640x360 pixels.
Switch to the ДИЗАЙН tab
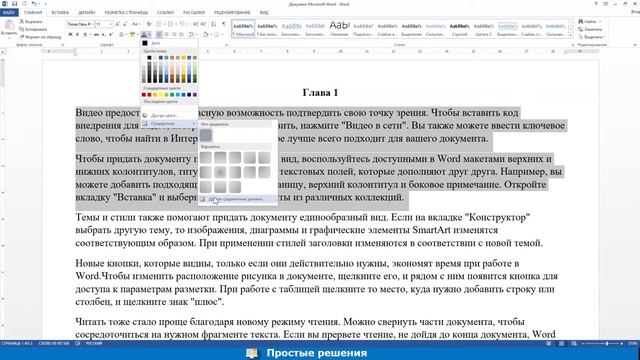87,13
